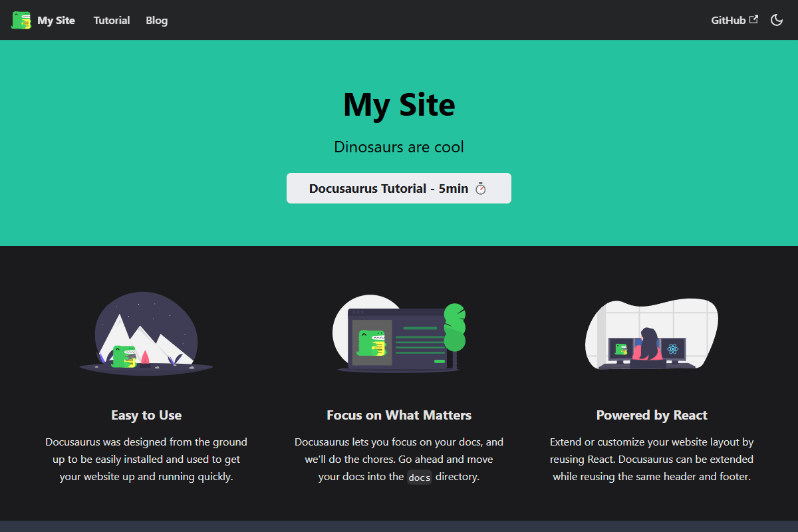Toggle dark mode with the moon icon
This screenshot has height=532, width=798.
click(x=777, y=20)
